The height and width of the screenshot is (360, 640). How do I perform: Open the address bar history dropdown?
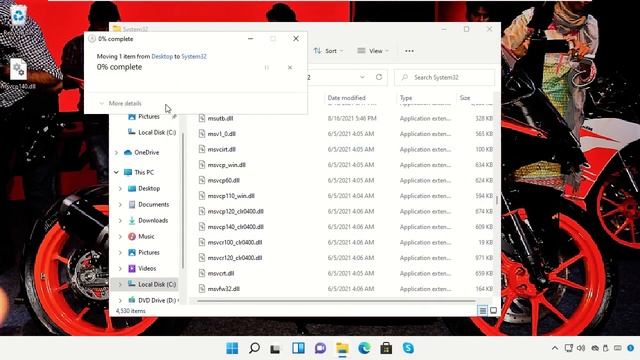coord(362,77)
